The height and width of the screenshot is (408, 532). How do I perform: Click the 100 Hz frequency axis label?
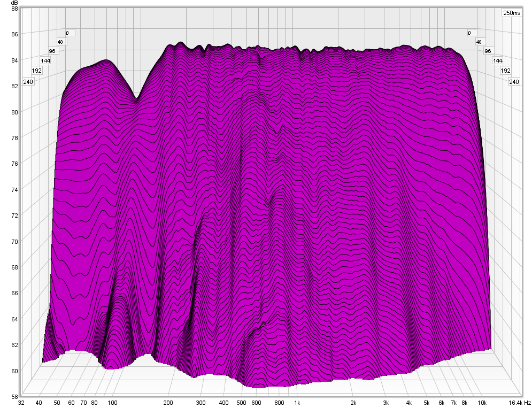click(x=112, y=403)
